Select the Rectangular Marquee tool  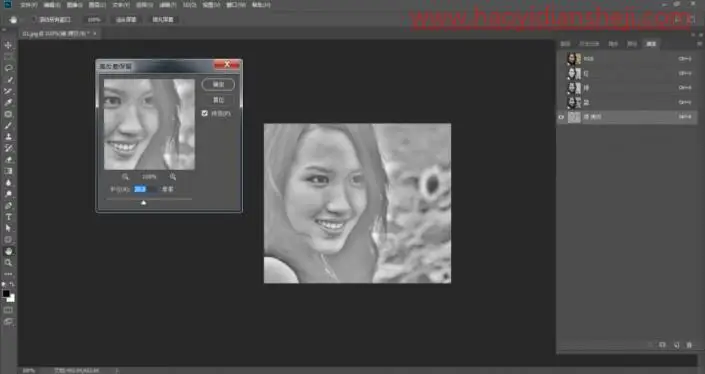click(8, 57)
